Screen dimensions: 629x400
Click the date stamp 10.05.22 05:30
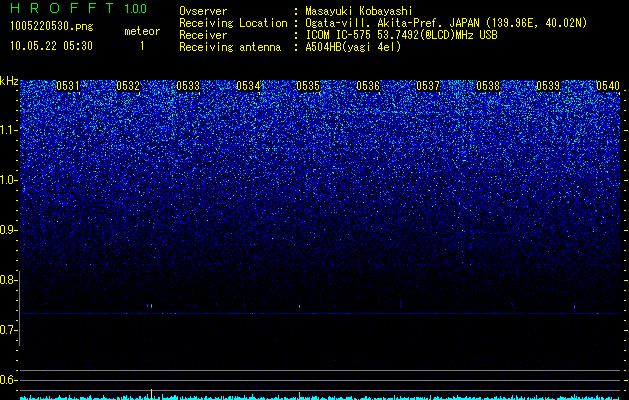tap(51, 46)
